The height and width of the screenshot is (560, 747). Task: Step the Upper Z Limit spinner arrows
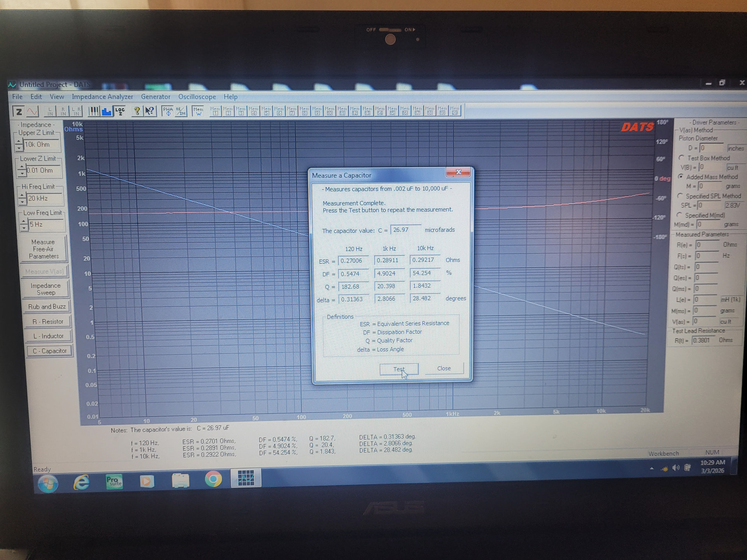coord(19,145)
